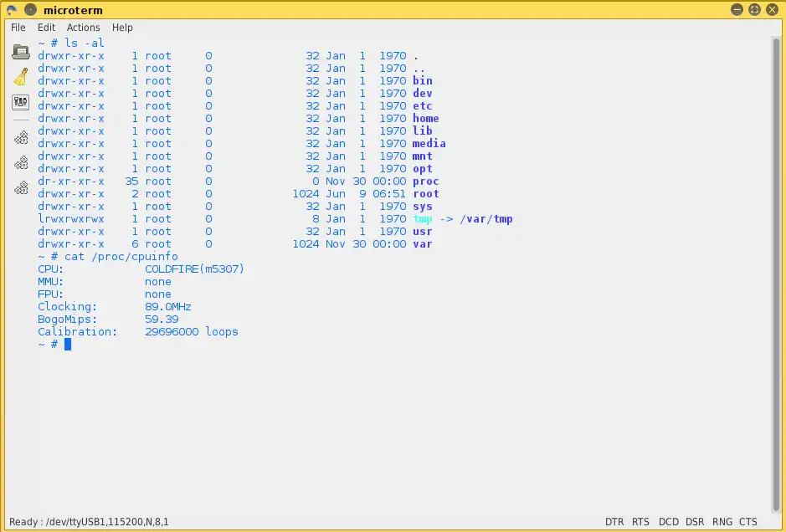
Task: Click the microterm app icon in title bar
Action: pos(12,9)
